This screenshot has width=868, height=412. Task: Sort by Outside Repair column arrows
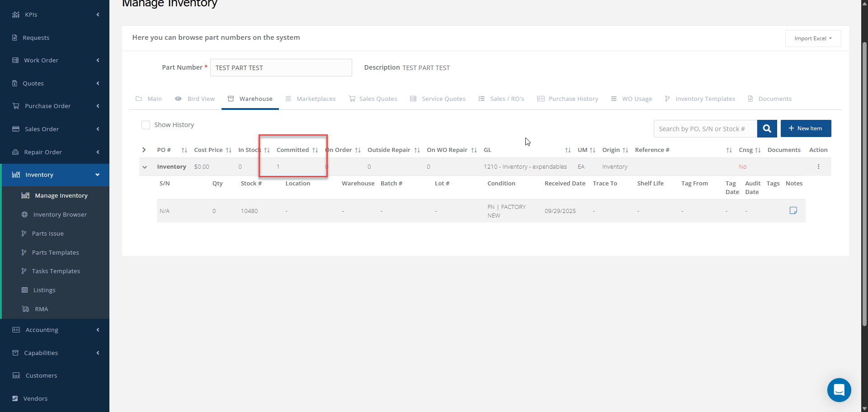point(417,150)
